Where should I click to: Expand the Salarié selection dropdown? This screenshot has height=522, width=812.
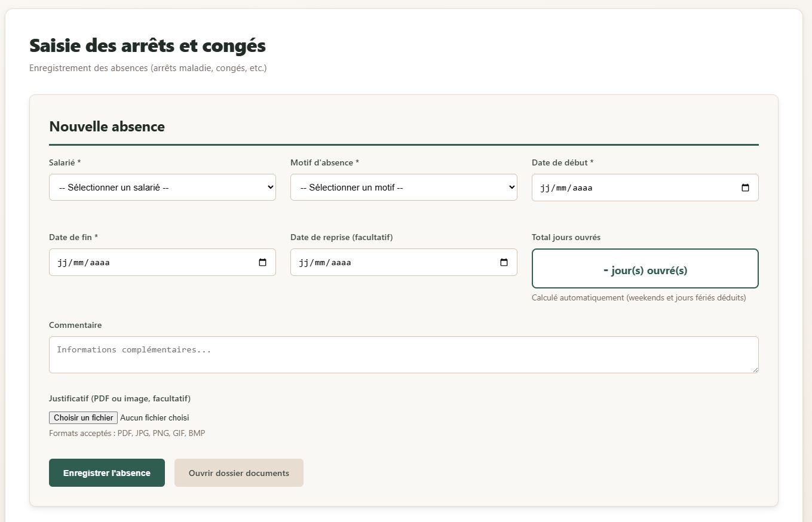(x=162, y=188)
